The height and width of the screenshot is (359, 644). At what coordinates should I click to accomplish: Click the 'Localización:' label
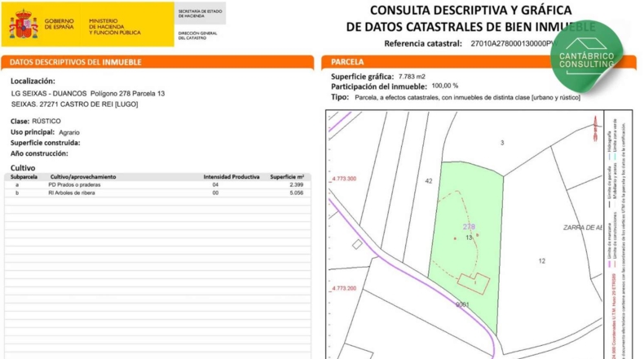pyautogui.click(x=33, y=81)
